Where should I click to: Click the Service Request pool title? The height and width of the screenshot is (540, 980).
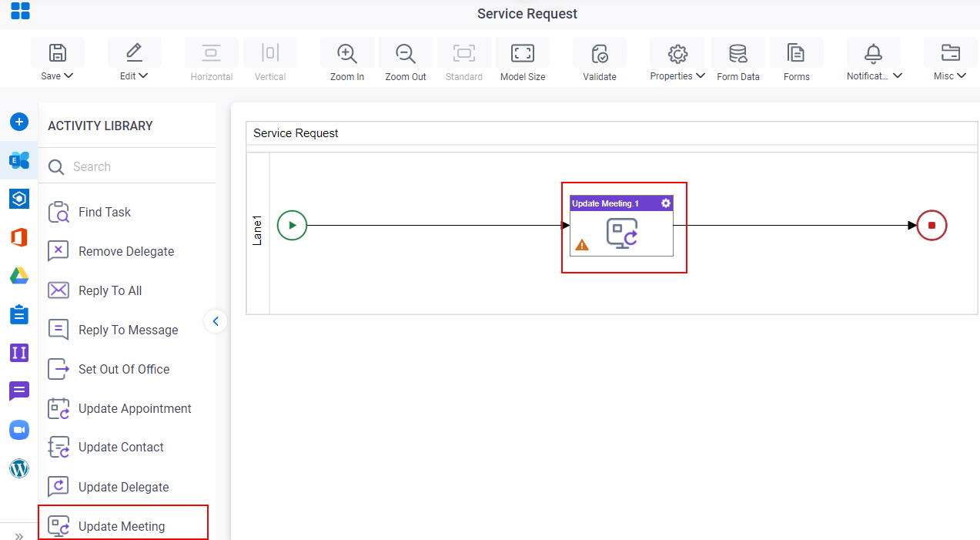point(296,133)
